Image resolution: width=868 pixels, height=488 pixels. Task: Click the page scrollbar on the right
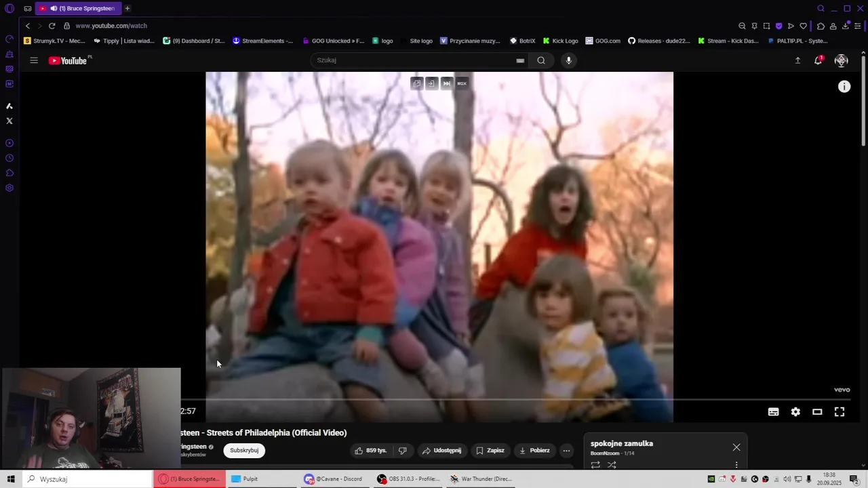point(864,102)
